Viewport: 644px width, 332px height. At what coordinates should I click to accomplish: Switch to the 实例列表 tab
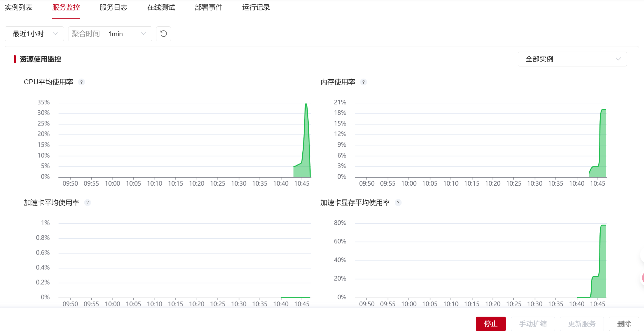tap(19, 7)
